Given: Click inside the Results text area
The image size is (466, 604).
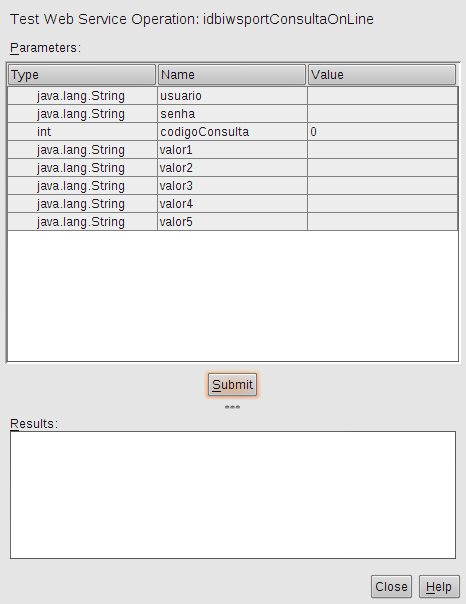Looking at the screenshot, I should [233, 495].
